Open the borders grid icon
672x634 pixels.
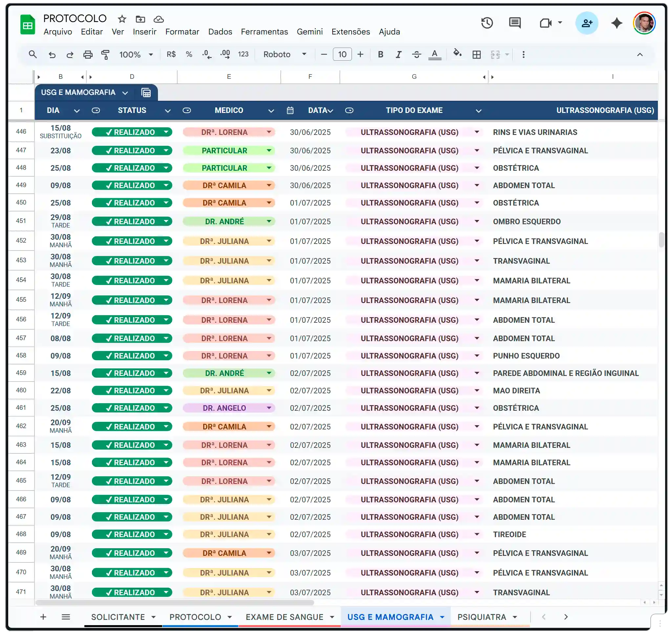pos(476,55)
